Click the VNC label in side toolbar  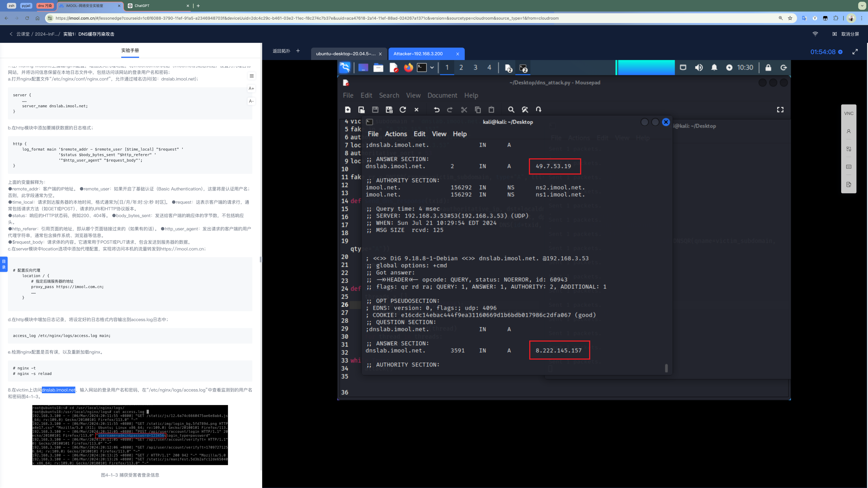coord(849,113)
